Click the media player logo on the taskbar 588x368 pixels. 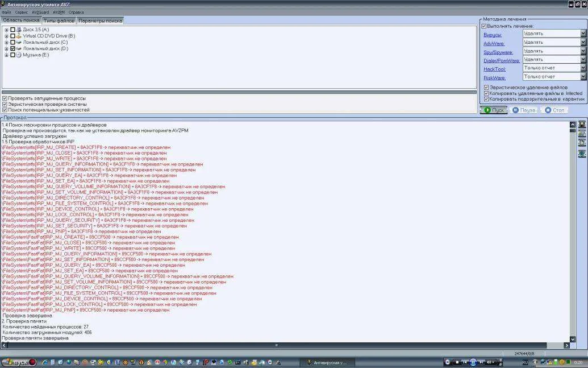[447, 362]
